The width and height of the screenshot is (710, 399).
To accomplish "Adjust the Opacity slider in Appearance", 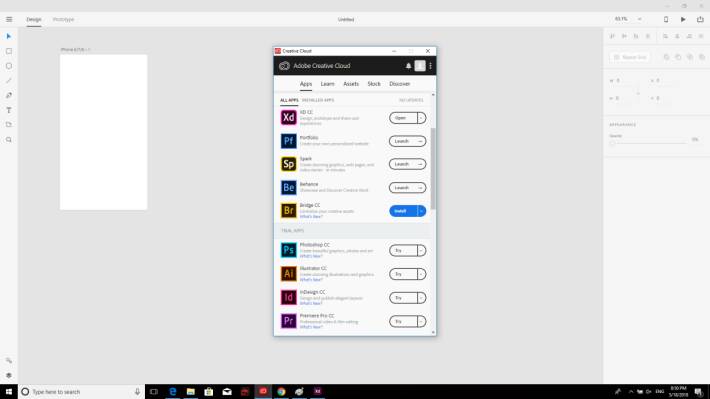I will (x=648, y=143).
